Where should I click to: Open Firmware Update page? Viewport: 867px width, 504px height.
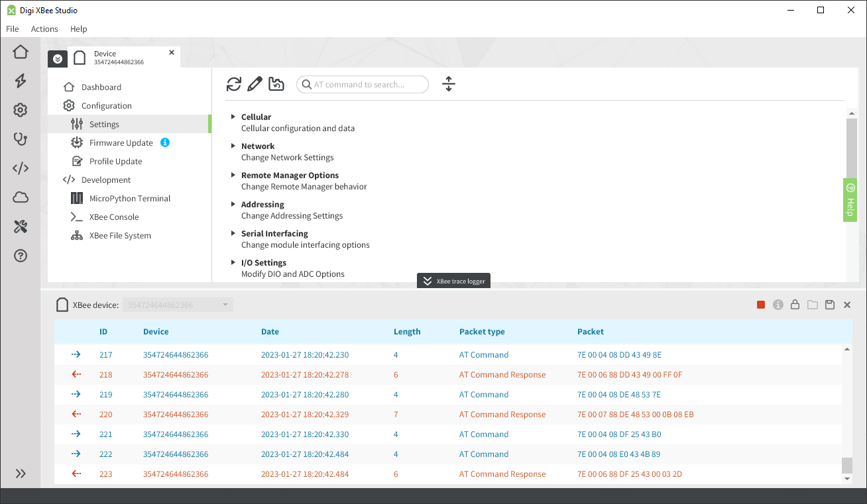click(121, 142)
